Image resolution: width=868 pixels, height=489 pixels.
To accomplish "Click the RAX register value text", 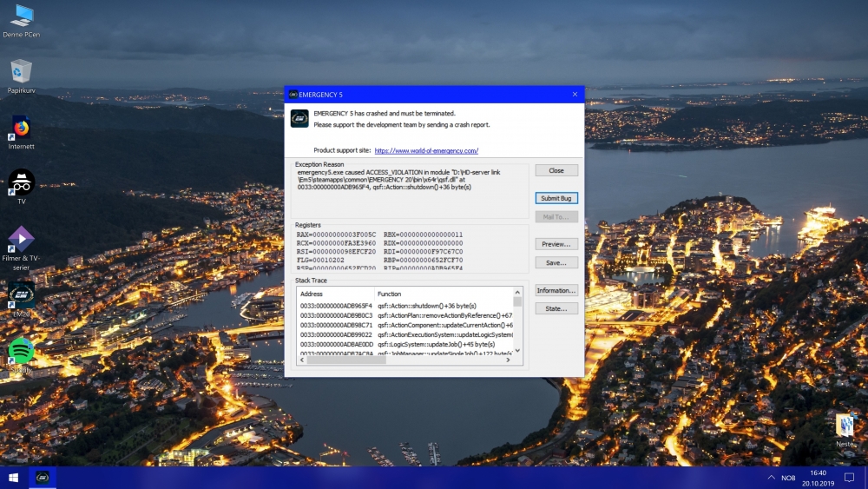I will [x=336, y=235].
